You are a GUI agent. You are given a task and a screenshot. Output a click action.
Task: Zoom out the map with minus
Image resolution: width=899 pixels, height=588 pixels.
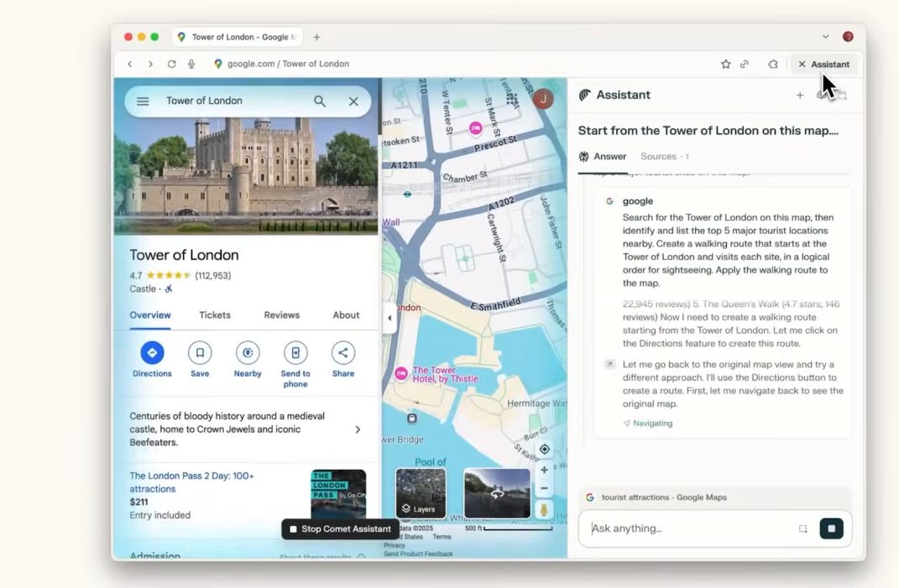544,488
